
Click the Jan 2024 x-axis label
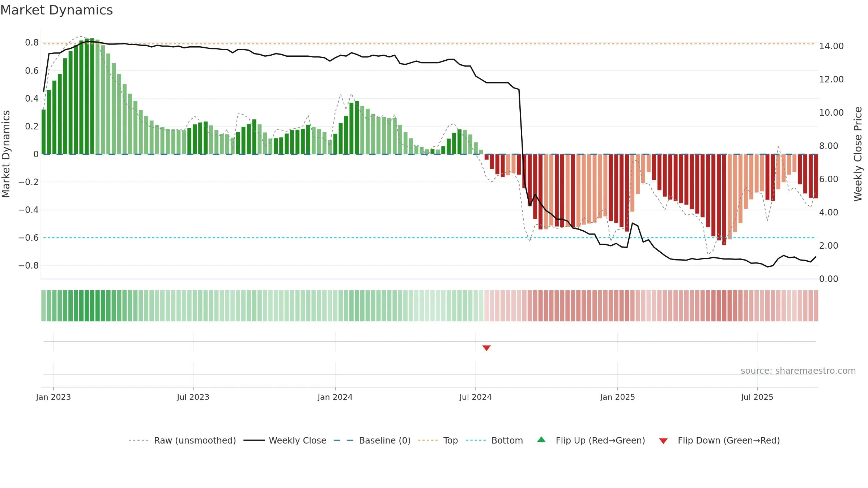[x=335, y=397]
